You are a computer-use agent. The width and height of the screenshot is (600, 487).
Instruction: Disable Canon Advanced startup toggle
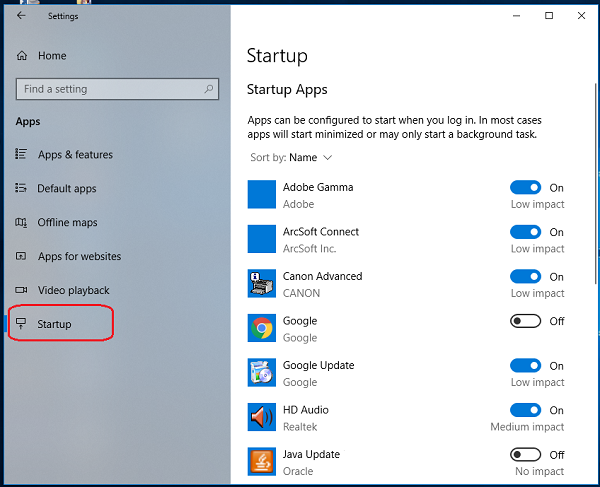tap(525, 277)
